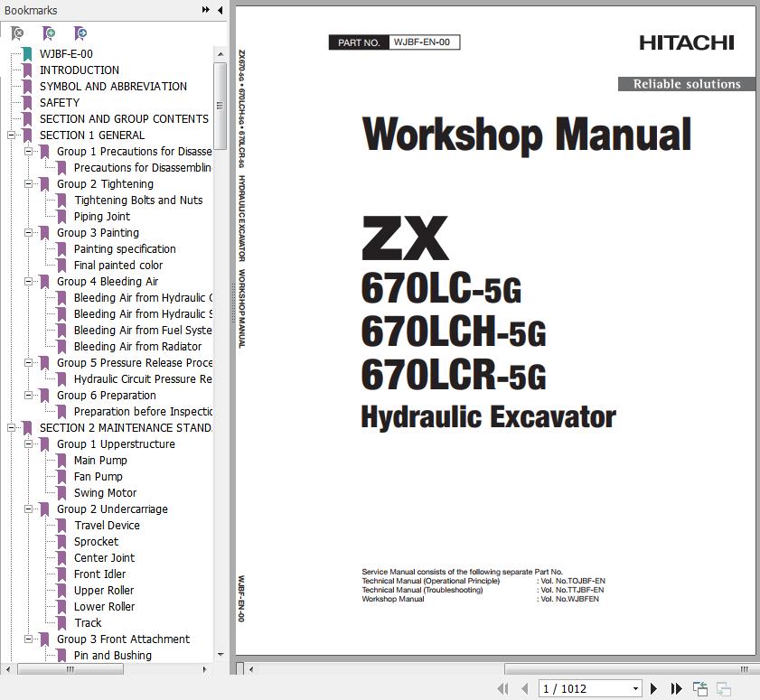Collapse the Group 3 Front Attachment node
Image resolution: width=760 pixels, height=700 pixels.
[29, 639]
